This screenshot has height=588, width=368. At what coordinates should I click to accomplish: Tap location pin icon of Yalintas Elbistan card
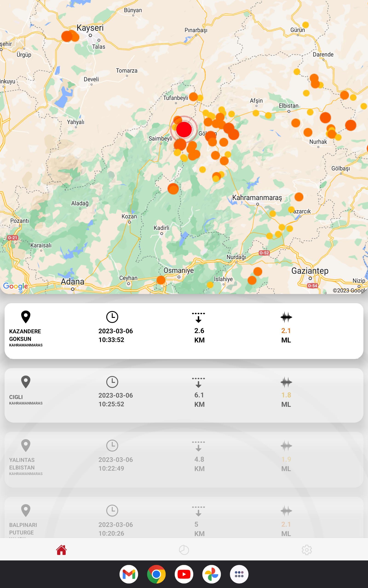[26, 446]
